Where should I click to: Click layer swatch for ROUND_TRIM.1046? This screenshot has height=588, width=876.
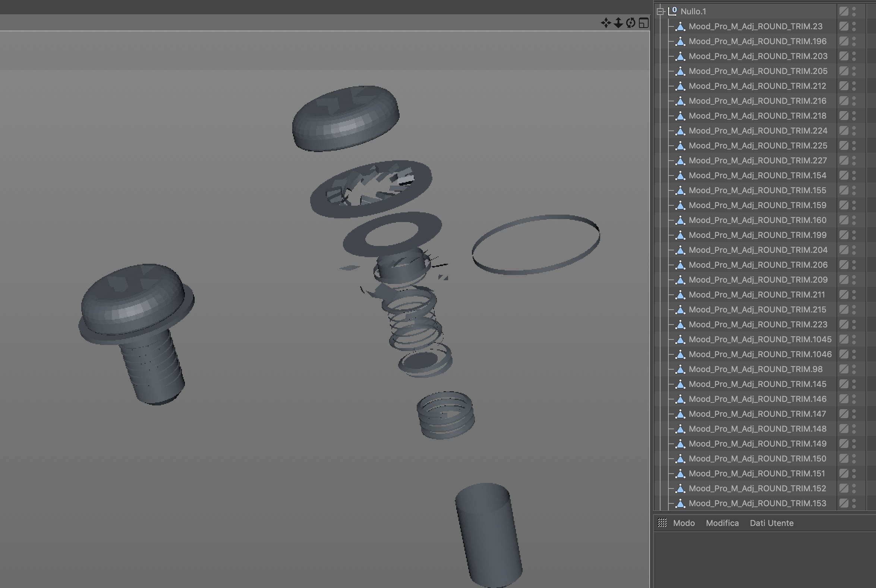tap(843, 354)
